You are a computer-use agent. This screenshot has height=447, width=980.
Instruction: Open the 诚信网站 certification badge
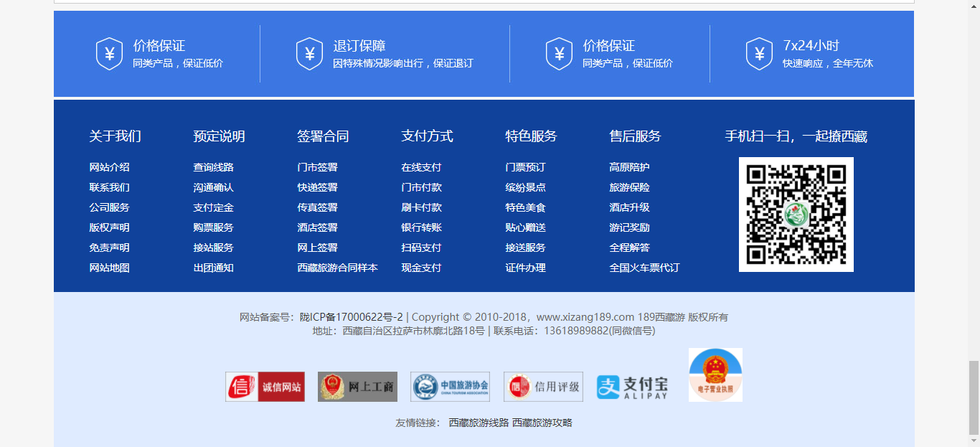(265, 387)
